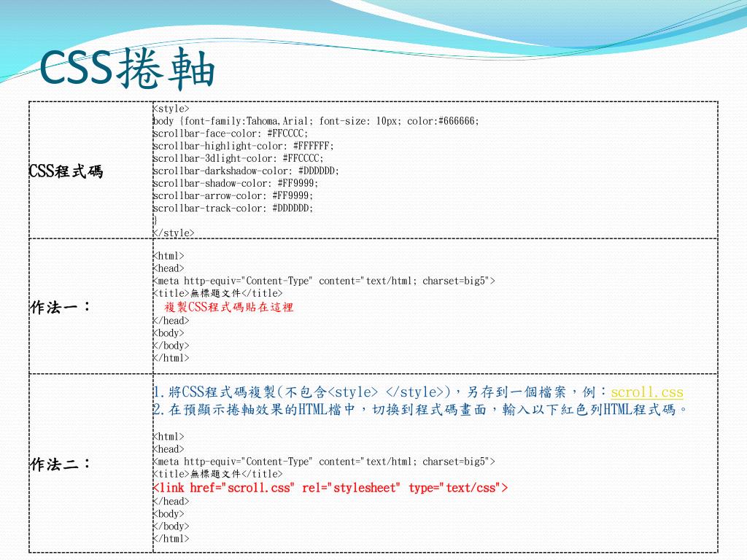
Task: Click the 'scrollbar-arrow-color: #FF9999;' line
Action: coord(233,195)
